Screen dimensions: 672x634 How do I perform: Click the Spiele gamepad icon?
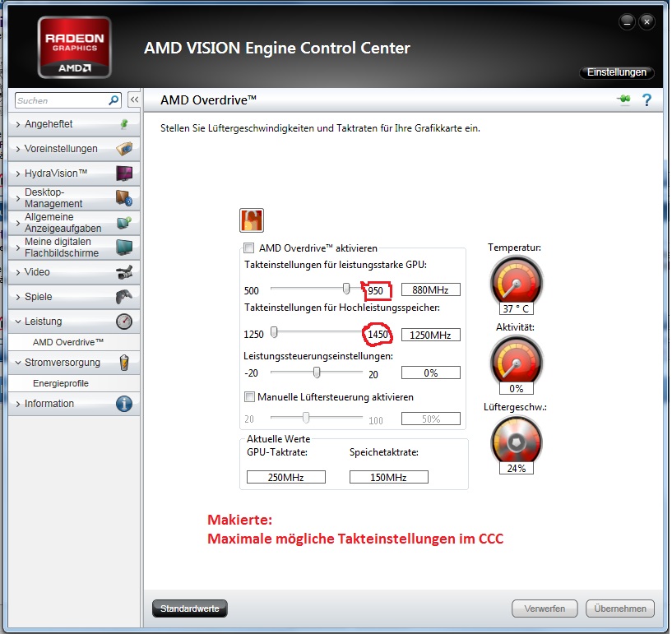[x=124, y=296]
